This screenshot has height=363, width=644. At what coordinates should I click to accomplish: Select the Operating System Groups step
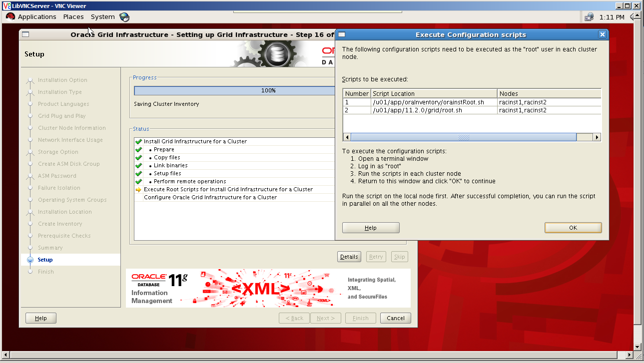click(72, 200)
